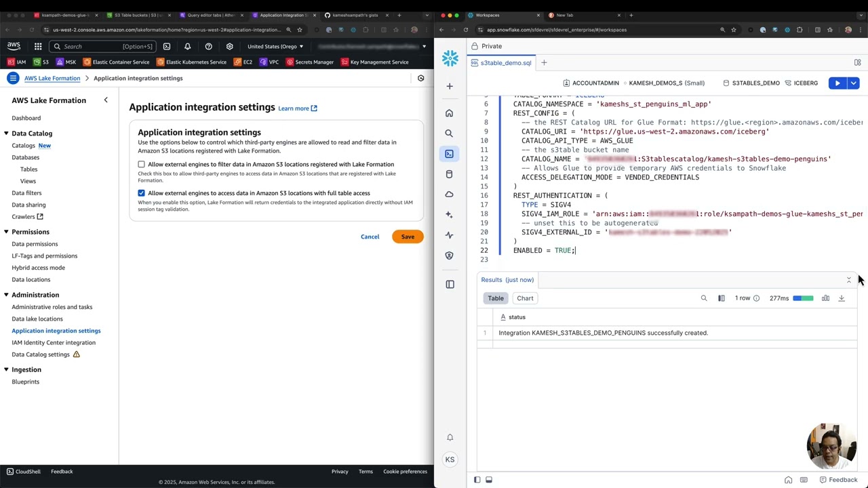The height and width of the screenshot is (488, 868).
Task: Add a new worksheet tab
Action: coord(543,62)
